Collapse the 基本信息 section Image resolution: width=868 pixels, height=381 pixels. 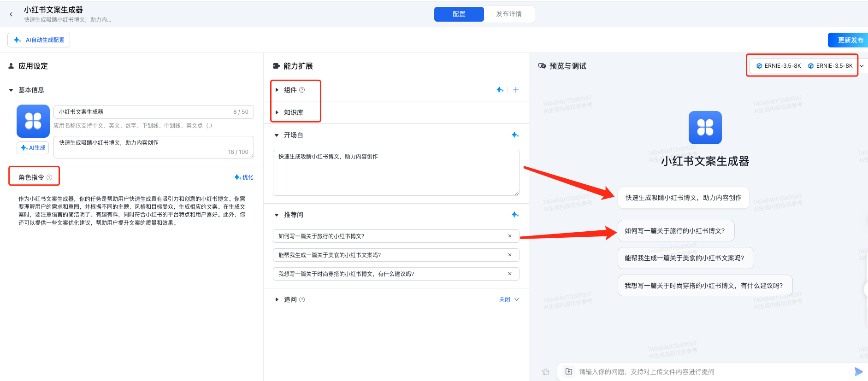(11, 90)
